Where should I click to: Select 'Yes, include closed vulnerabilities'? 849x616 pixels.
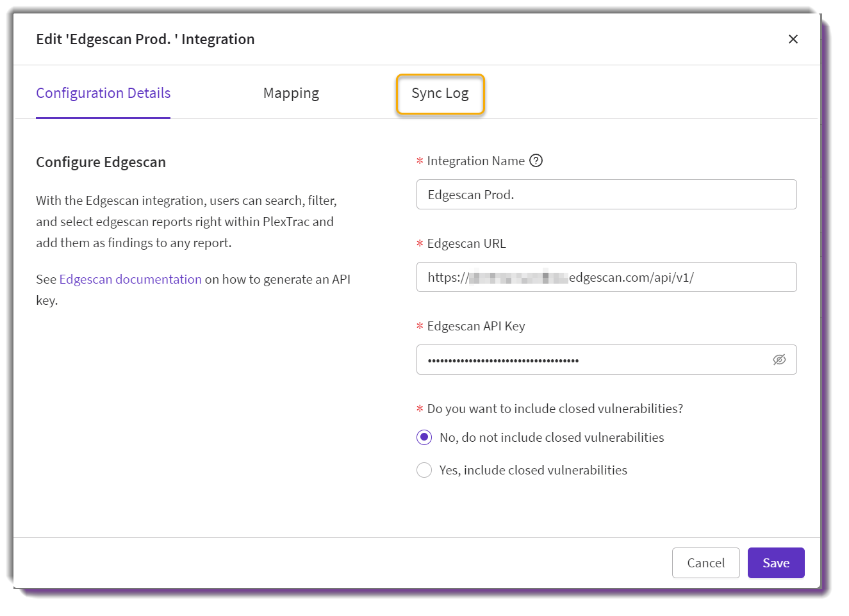point(424,470)
